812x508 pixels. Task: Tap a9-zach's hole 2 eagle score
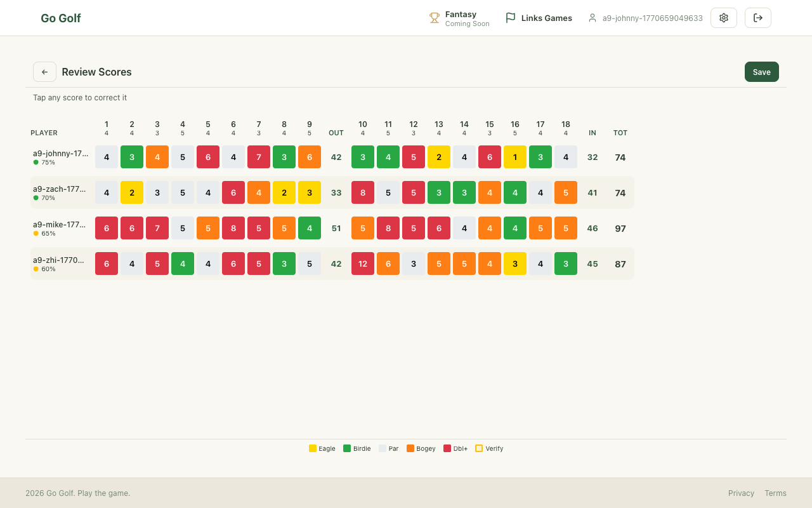(x=132, y=192)
